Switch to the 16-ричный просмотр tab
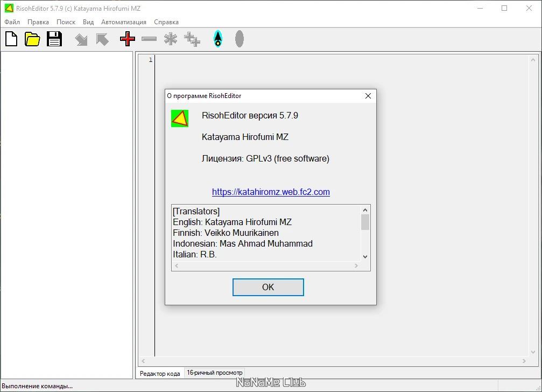 pyautogui.click(x=215, y=373)
